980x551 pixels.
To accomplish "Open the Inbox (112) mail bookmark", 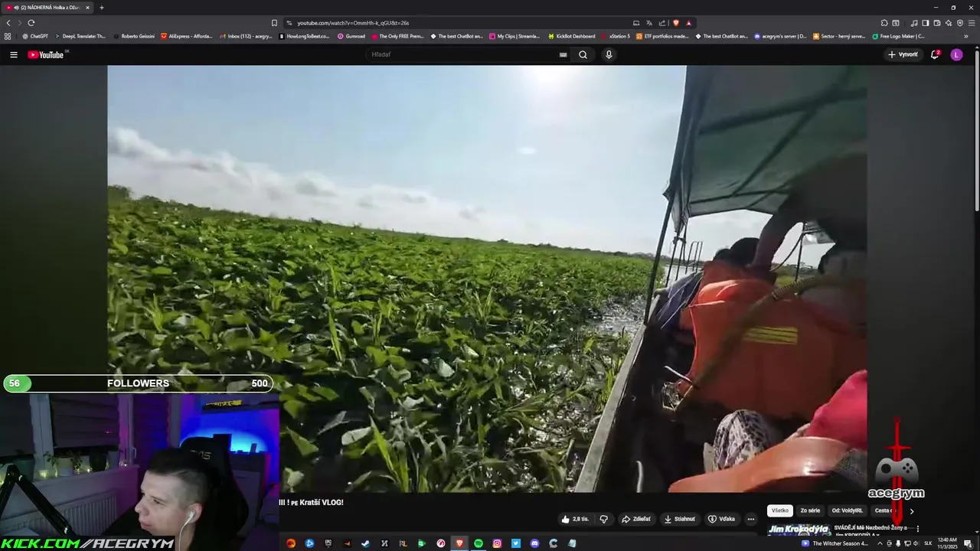I will (x=246, y=36).
